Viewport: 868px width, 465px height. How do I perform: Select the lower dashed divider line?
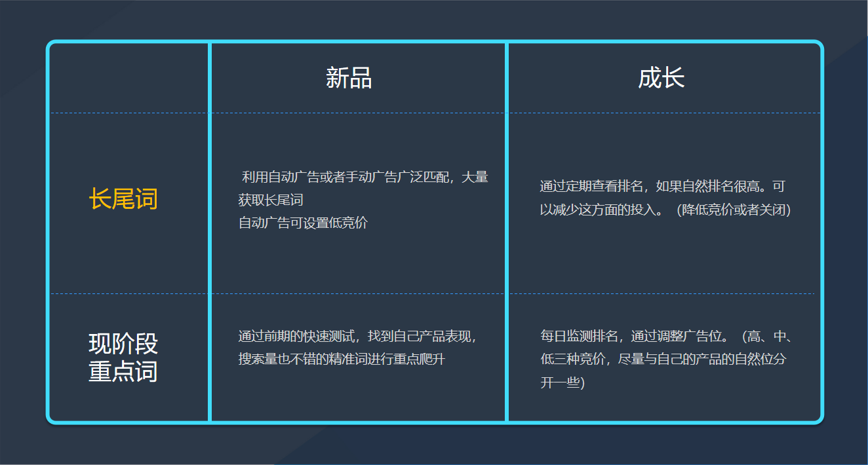(x=433, y=293)
